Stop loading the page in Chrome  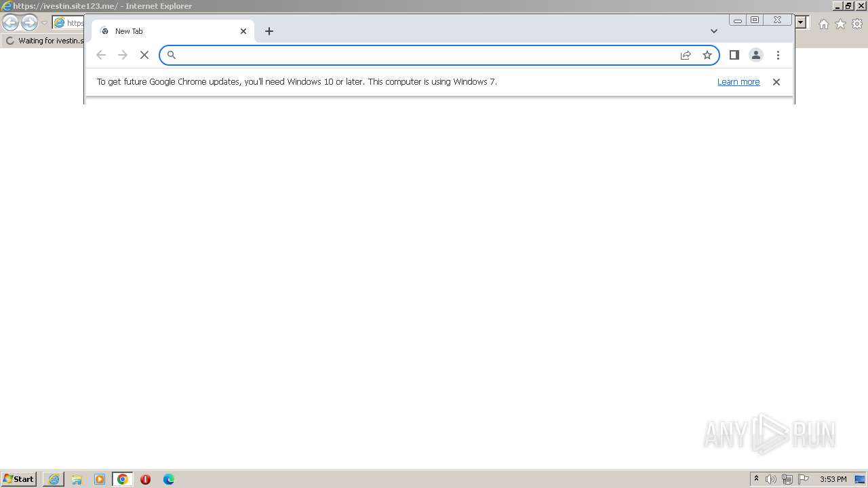coord(144,55)
